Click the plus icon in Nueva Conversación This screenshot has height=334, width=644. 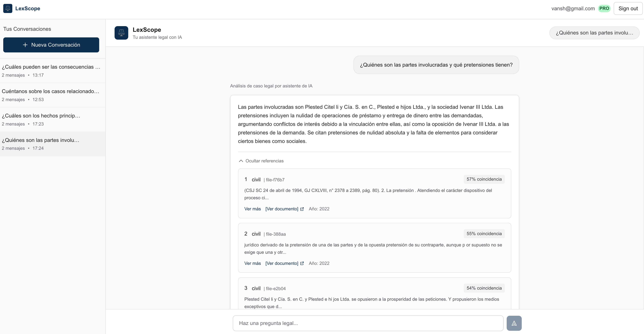[x=25, y=45]
